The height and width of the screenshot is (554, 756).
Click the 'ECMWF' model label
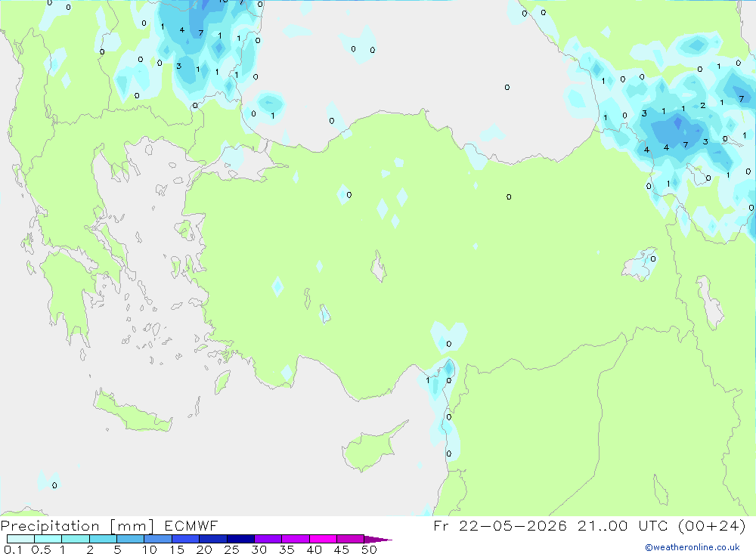click(x=191, y=525)
